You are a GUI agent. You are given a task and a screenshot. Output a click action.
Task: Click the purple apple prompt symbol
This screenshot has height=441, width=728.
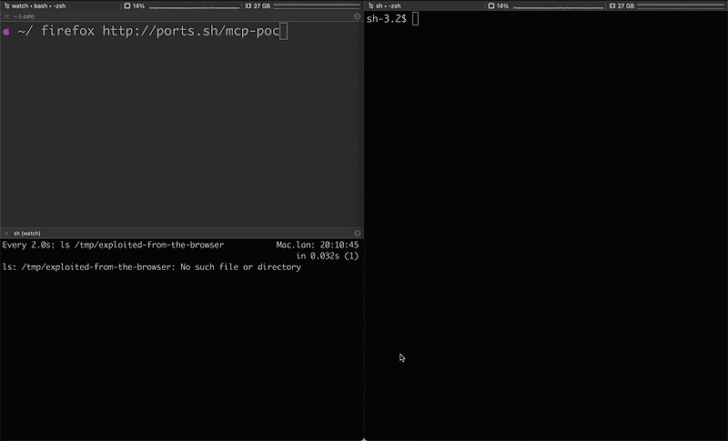[6, 32]
